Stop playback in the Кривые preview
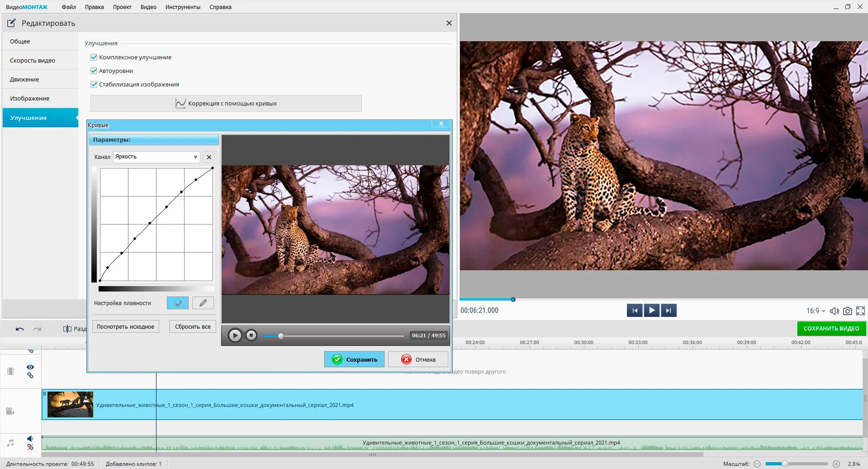Viewport: 868px width, 469px height. [x=251, y=335]
